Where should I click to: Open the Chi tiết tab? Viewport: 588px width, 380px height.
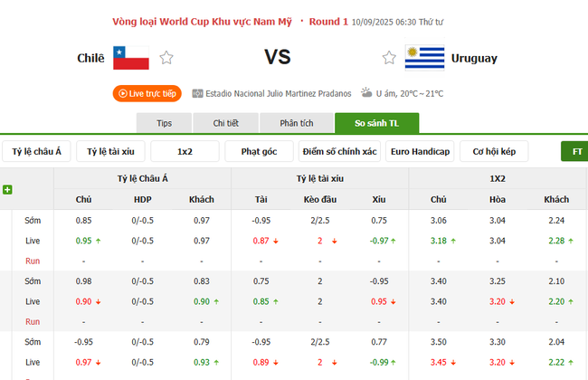(x=225, y=123)
